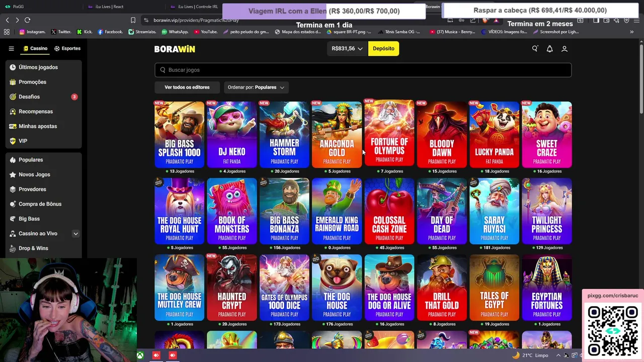Click the borawin.vip address bar
This screenshot has width=644, height=362.
(292, 20)
